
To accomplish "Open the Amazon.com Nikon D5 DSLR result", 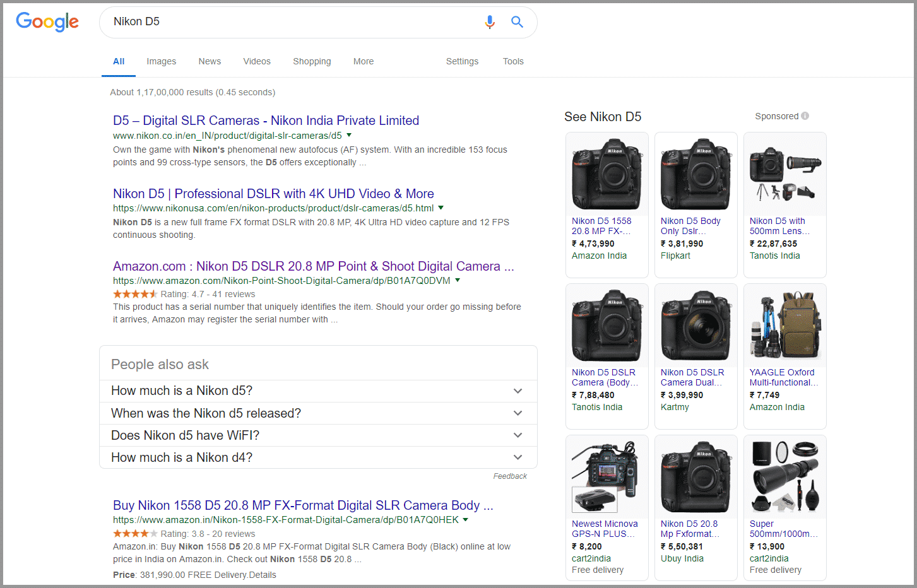I will [x=314, y=266].
